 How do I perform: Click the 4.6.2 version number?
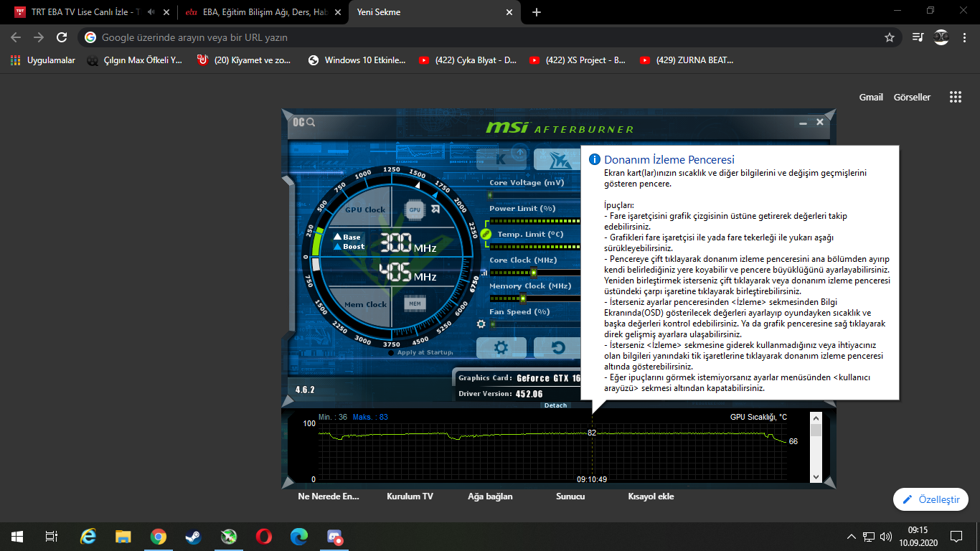pos(305,390)
